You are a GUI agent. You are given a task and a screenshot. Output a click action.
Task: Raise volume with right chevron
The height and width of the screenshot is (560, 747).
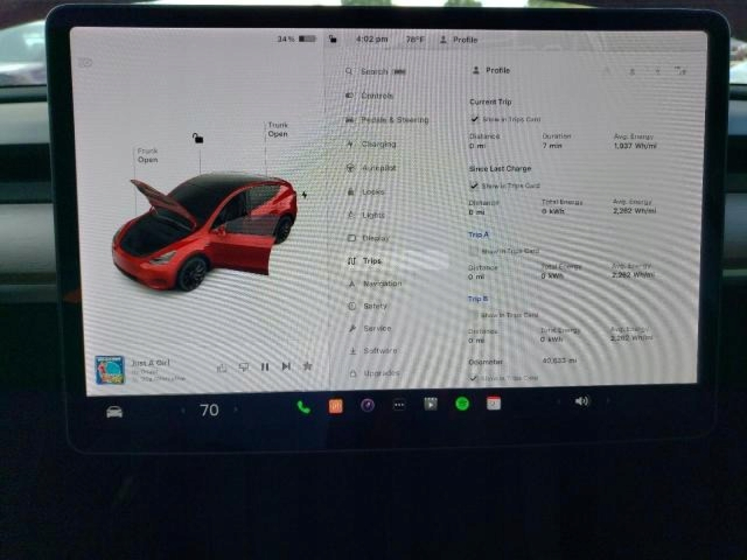(607, 401)
